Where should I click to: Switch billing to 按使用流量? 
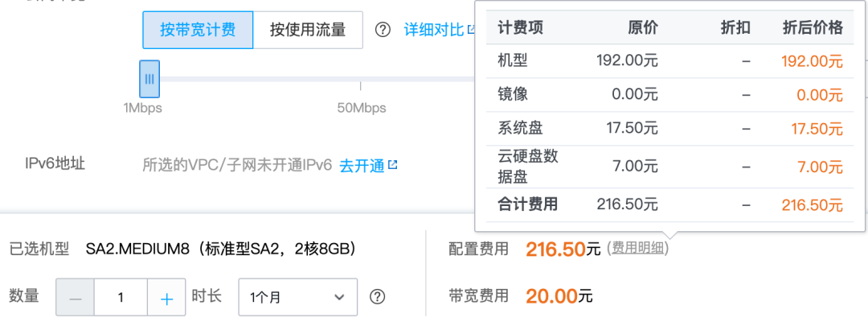click(x=308, y=30)
